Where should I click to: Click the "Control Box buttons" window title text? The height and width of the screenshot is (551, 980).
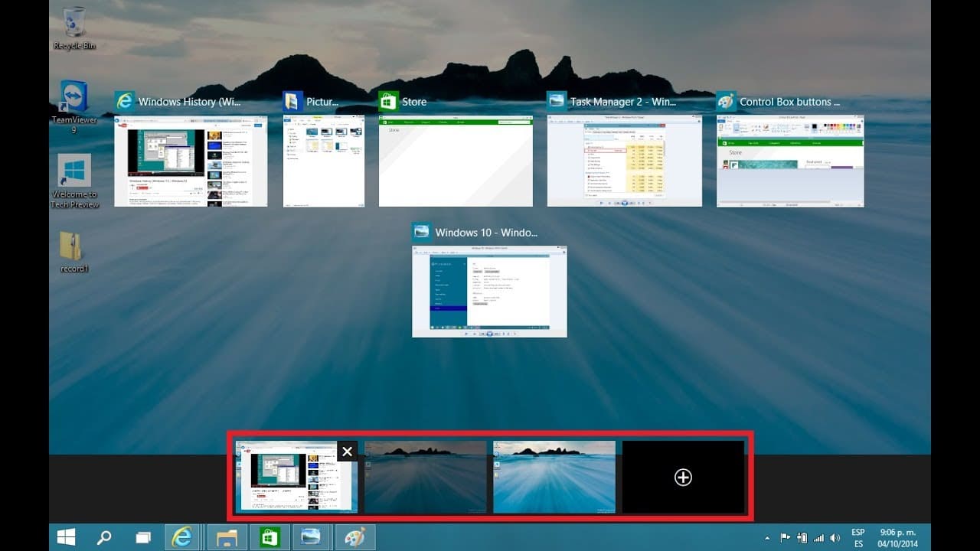point(790,102)
